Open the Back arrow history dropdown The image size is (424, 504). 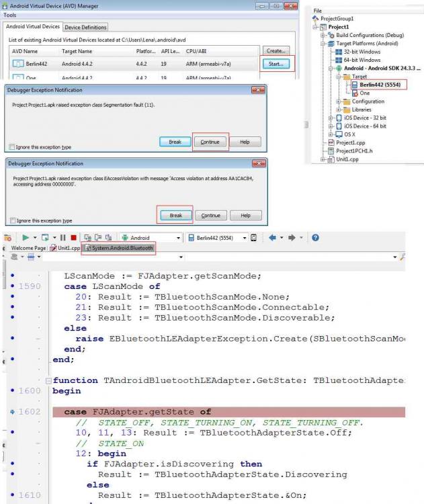[x=282, y=237]
